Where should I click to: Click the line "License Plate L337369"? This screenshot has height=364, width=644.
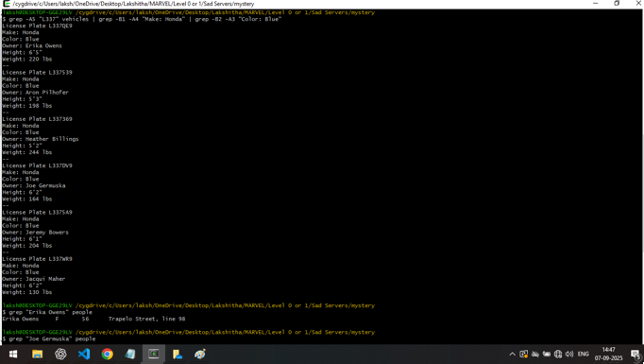(x=37, y=119)
